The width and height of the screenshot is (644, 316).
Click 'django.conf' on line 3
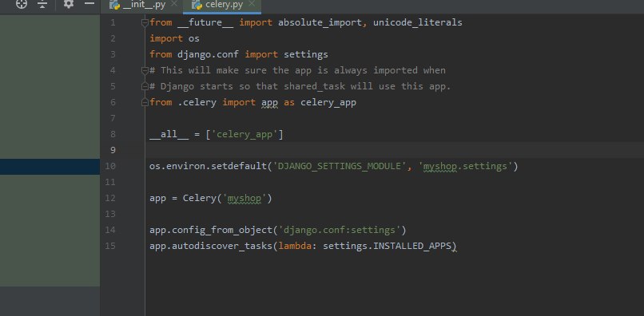[208, 54]
